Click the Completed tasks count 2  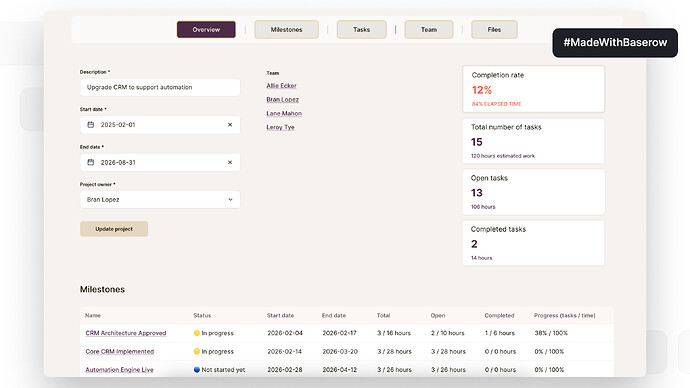click(474, 244)
